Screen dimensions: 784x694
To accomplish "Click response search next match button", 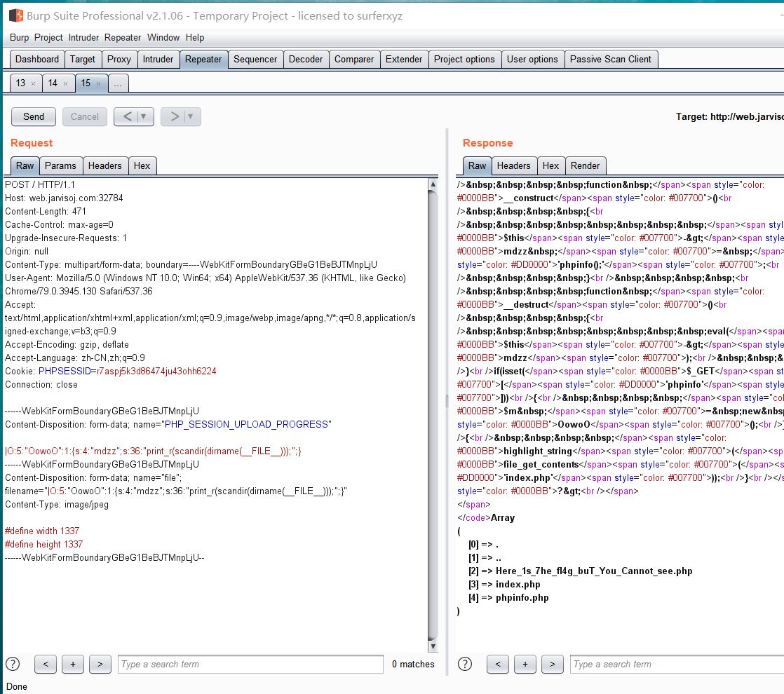I will 553,664.
